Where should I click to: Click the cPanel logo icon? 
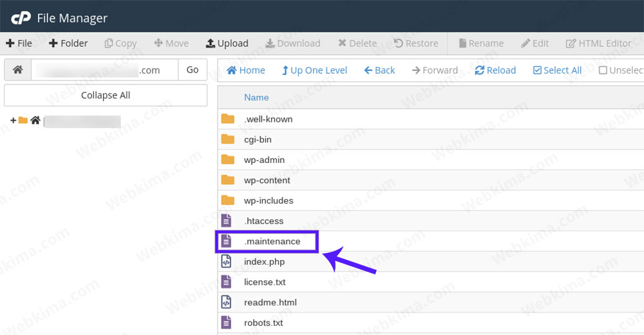coord(21,18)
